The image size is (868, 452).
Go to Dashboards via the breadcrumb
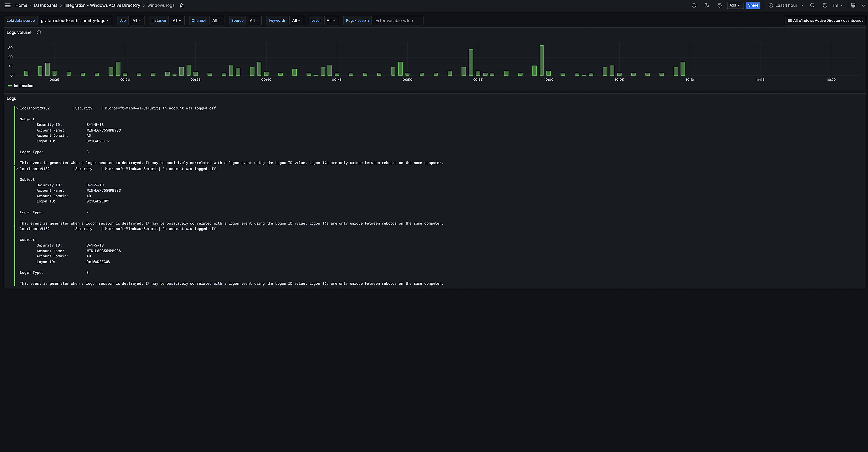pos(45,5)
